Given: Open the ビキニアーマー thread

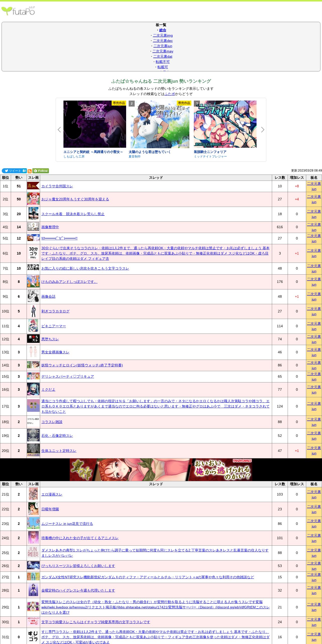Looking at the screenshot, I should point(54,326).
